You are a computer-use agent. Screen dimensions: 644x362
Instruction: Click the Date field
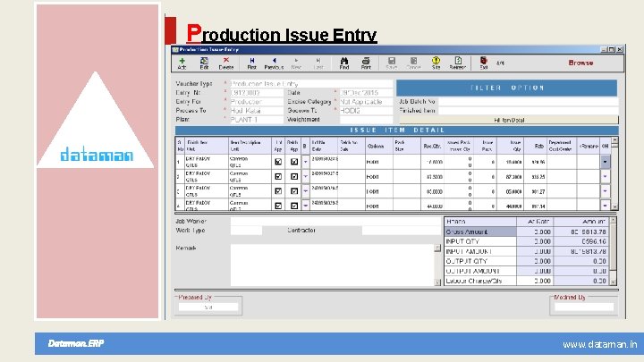pos(366,93)
